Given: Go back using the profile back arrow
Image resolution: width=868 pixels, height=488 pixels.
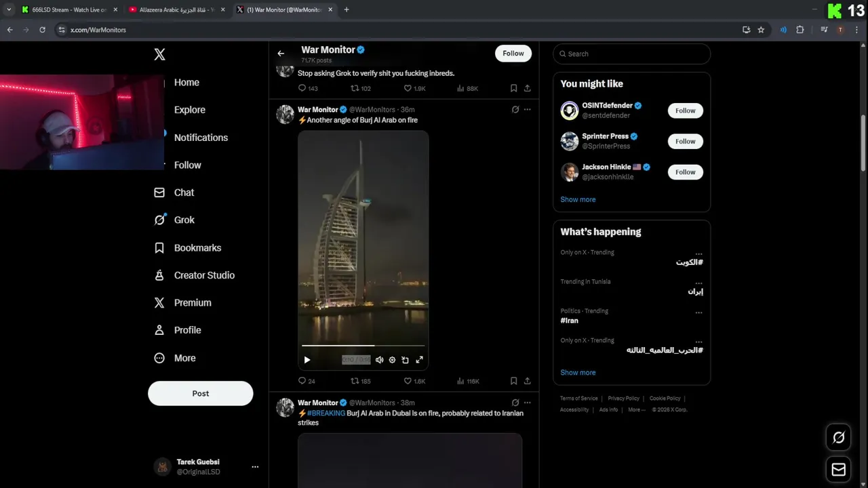Looking at the screenshot, I should point(281,54).
